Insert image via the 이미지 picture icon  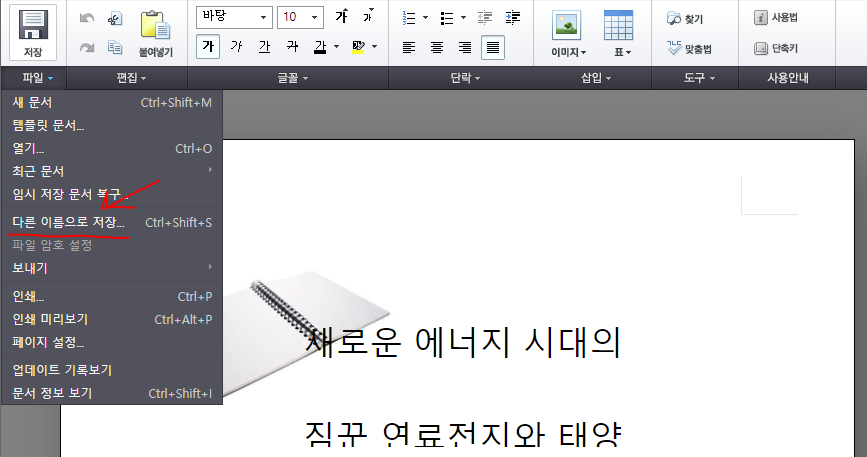point(567,26)
